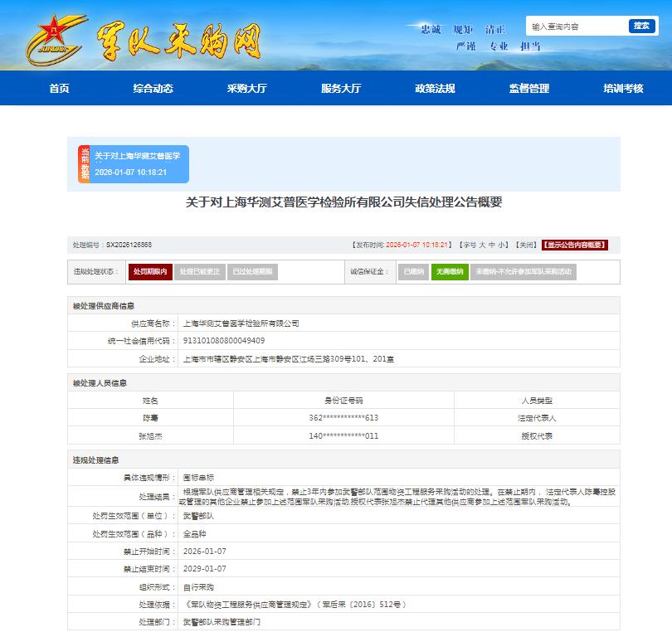Click the green 无需缴纳 badge
Viewport: 672px width, 637px height.
(450, 271)
